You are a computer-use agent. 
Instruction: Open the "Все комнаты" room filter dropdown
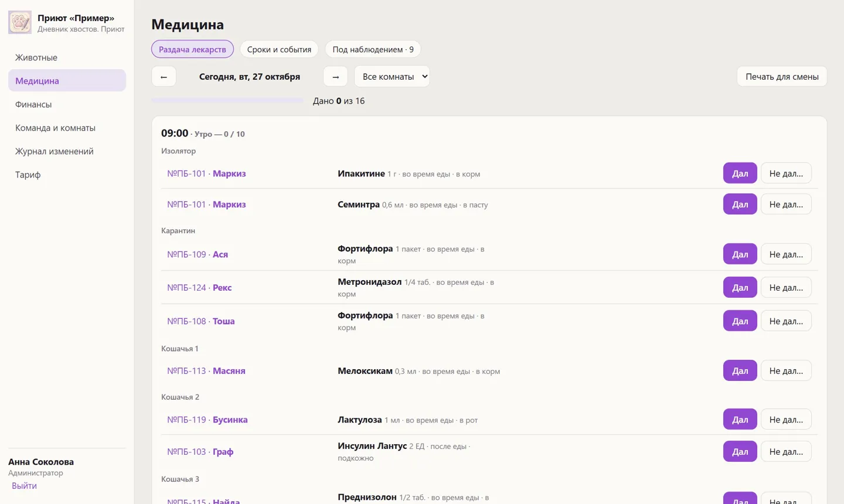click(x=392, y=76)
